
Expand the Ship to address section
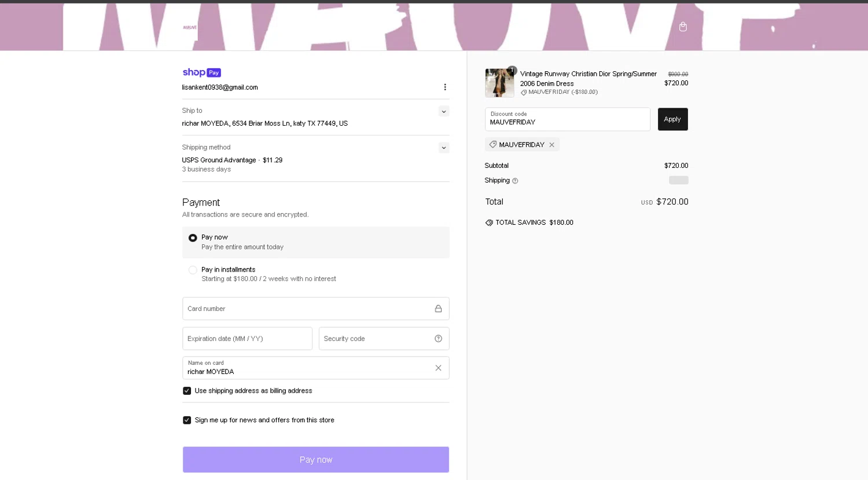444,111
